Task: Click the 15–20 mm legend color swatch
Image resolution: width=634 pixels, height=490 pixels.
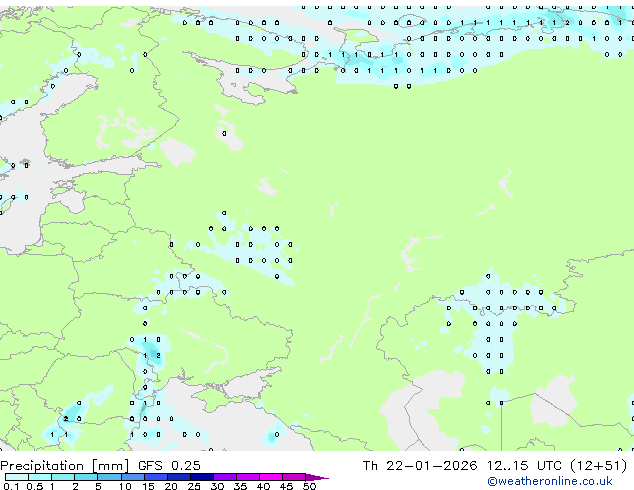Action: (x=155, y=477)
